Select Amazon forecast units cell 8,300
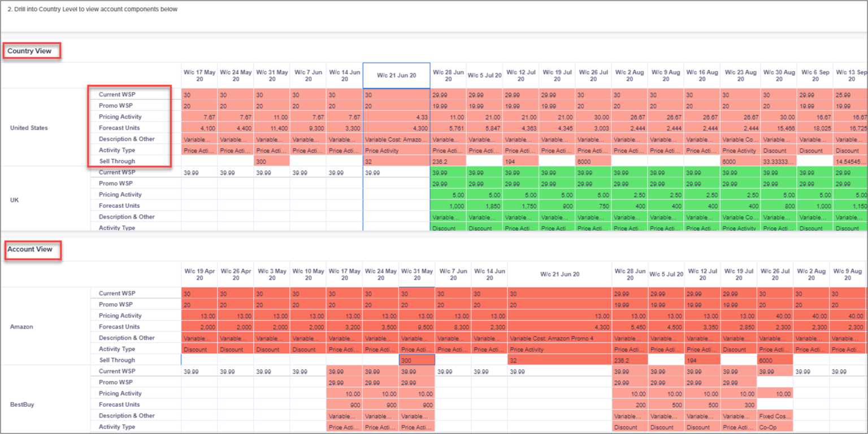 pyautogui.click(x=453, y=327)
